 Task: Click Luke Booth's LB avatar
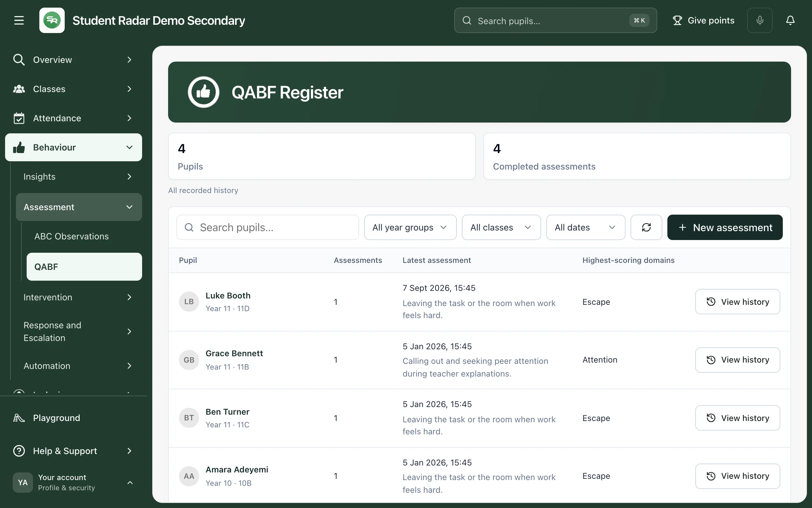189,302
